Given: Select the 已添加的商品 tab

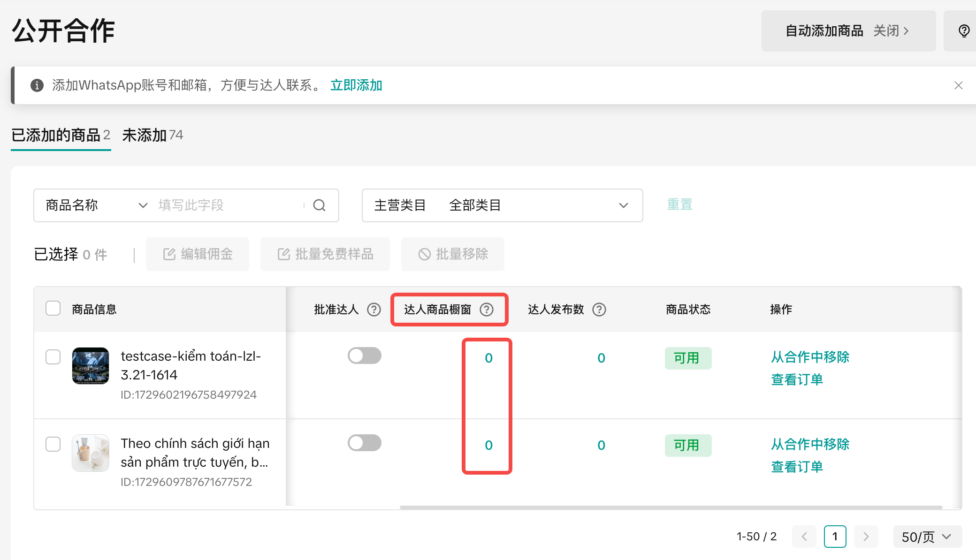Looking at the screenshot, I should [61, 135].
